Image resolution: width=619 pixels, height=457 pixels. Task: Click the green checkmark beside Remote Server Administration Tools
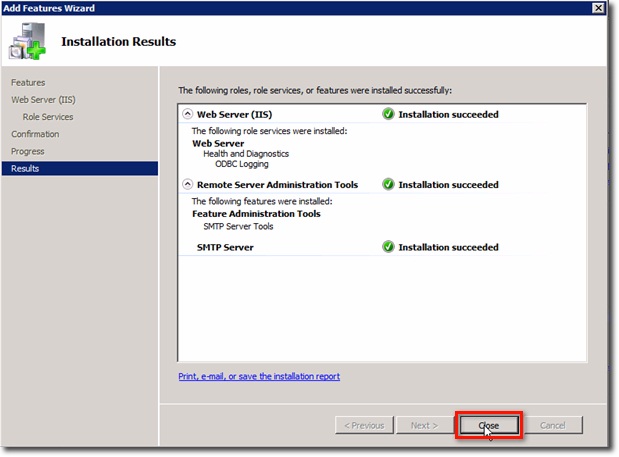388,184
